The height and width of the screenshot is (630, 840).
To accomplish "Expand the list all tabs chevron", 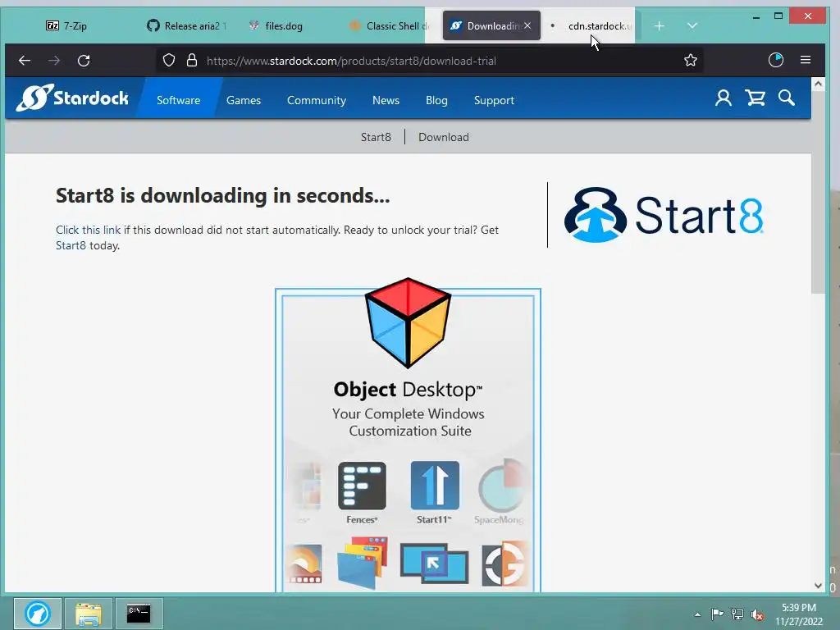I will tap(692, 25).
